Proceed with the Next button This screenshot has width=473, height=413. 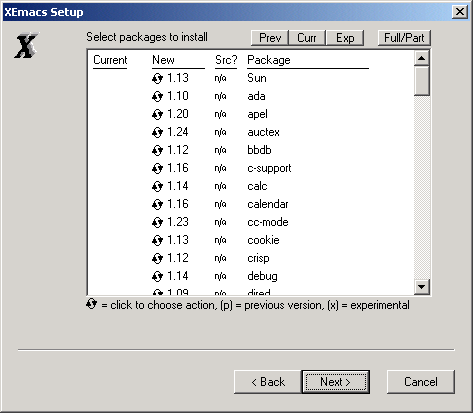click(x=336, y=382)
